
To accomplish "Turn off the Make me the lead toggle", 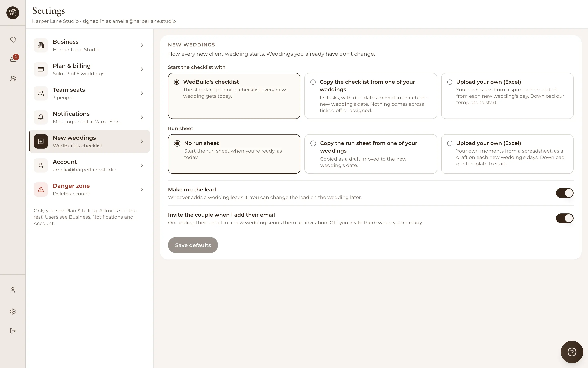I will [x=564, y=193].
